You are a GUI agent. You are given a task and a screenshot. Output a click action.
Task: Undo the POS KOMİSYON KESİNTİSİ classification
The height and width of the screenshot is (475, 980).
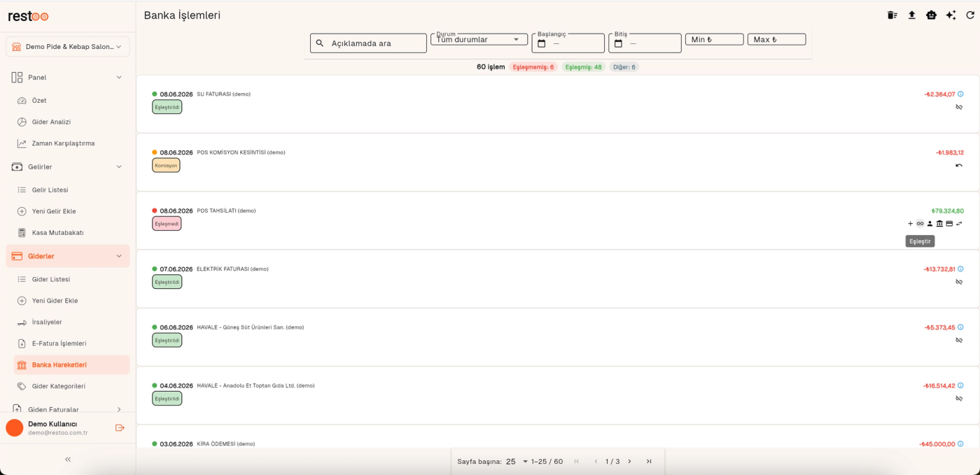click(x=959, y=165)
